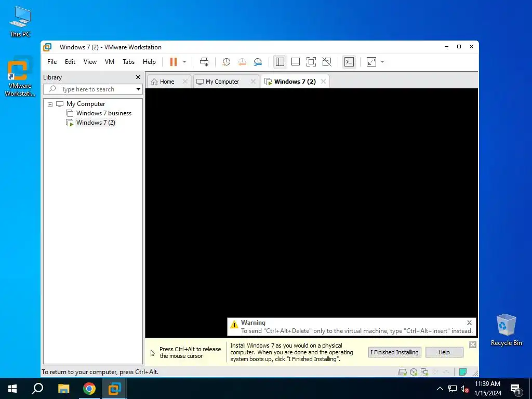Screen dimensions: 532x399
Task: Select the Recycle Bin desktop icon
Action: 506,329
